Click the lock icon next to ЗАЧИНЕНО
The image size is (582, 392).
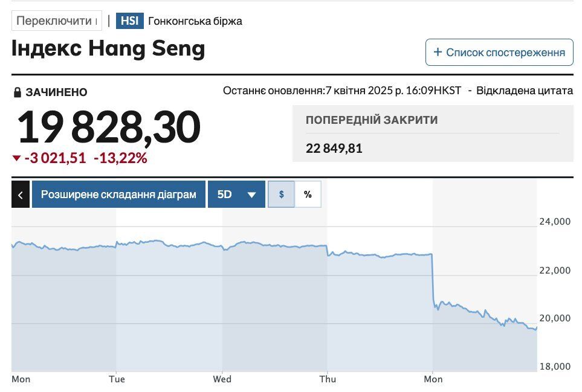[x=17, y=92]
